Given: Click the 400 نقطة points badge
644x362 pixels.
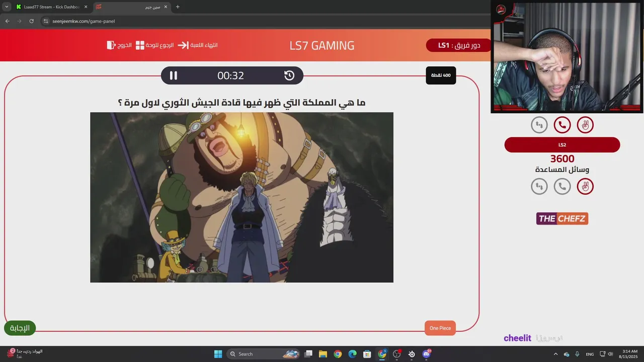Looking at the screenshot, I should 441,75.
